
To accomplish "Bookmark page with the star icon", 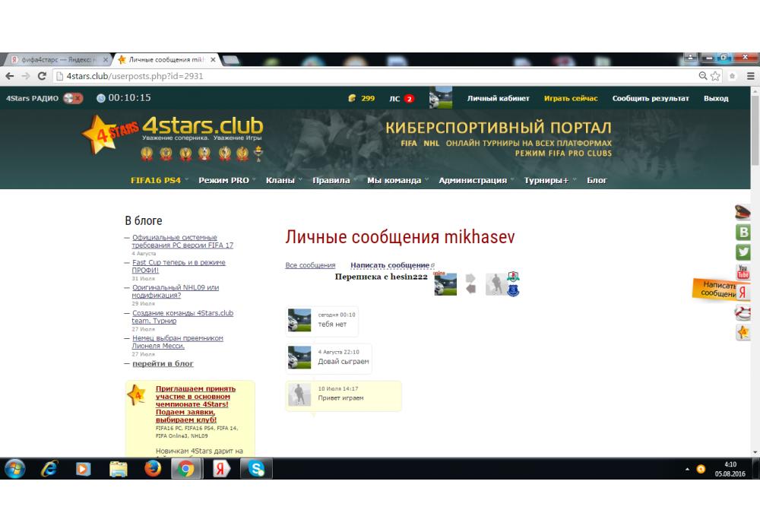I will (x=715, y=76).
